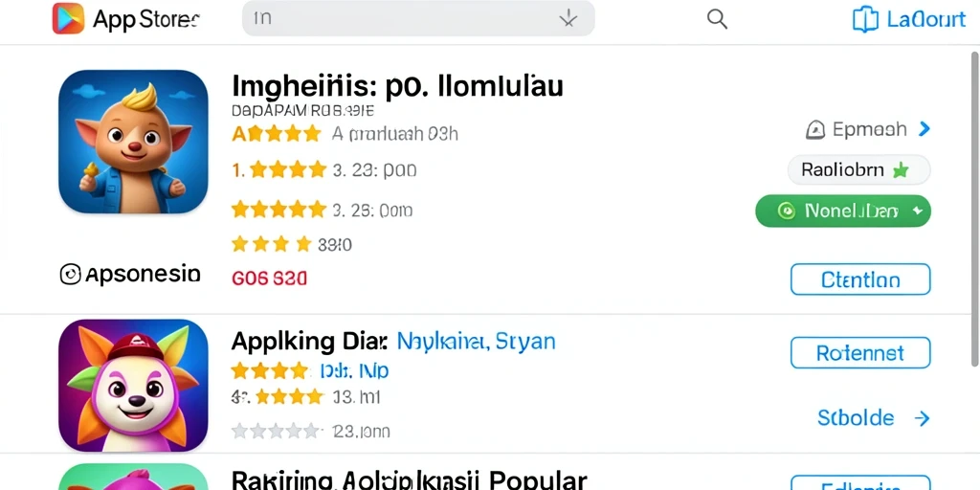The image size is (980, 490).
Task: Click the green Nonel button
Action: (x=843, y=212)
